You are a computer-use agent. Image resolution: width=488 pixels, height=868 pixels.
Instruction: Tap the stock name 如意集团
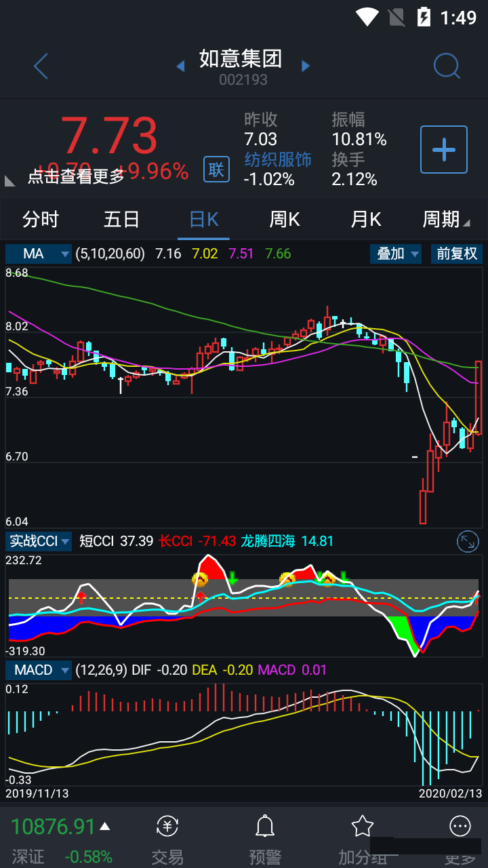pos(241,59)
